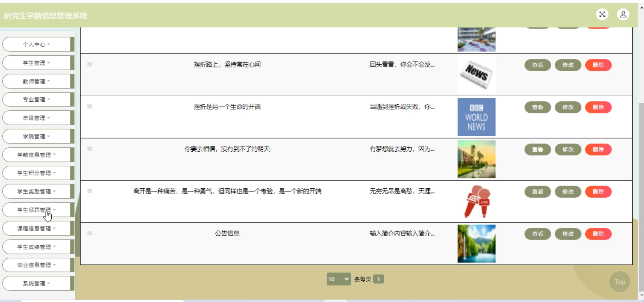Open the rows-per-page dropdown showing 10

point(339,279)
